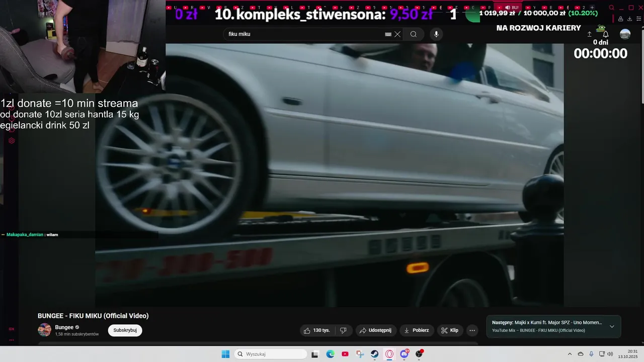Show hidden system tray icons chevron

coord(570,354)
